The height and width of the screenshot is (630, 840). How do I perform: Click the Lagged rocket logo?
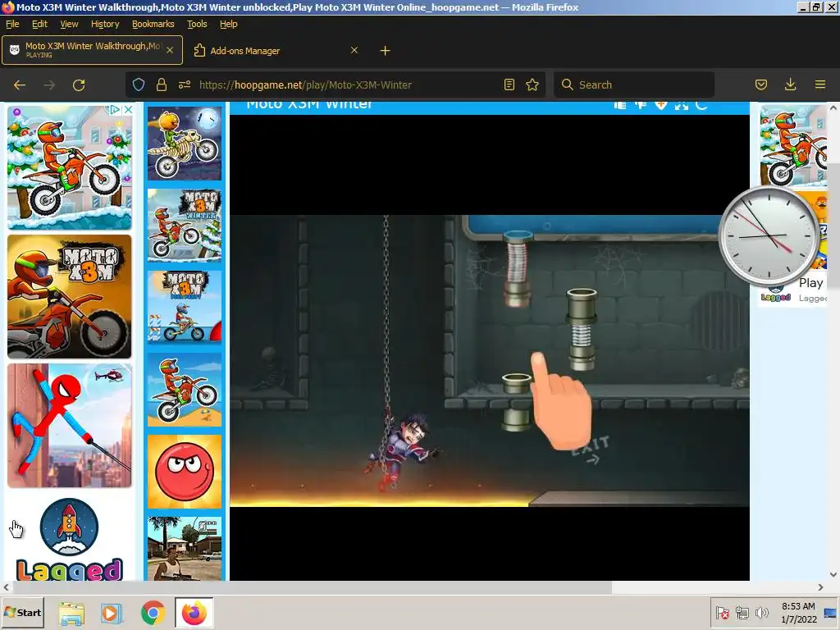70,527
